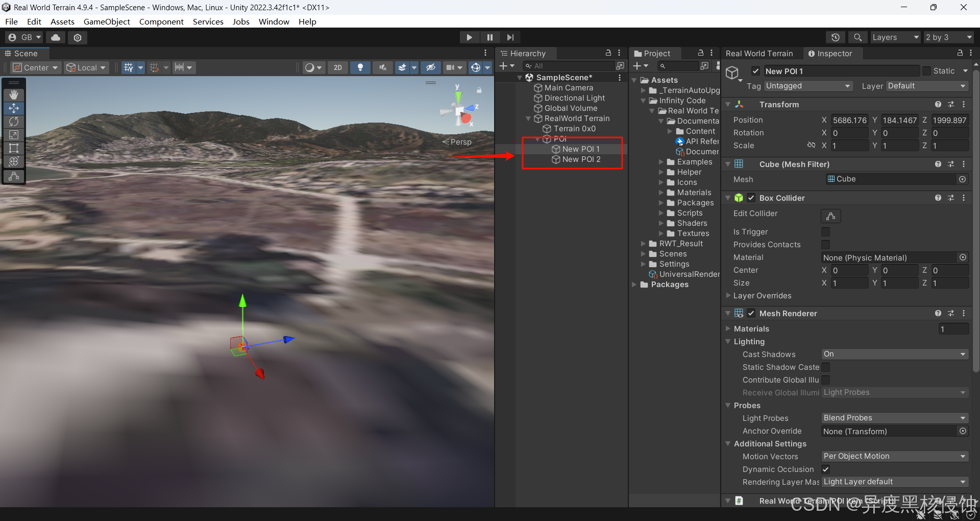Open Transform component help icon

coord(938,104)
